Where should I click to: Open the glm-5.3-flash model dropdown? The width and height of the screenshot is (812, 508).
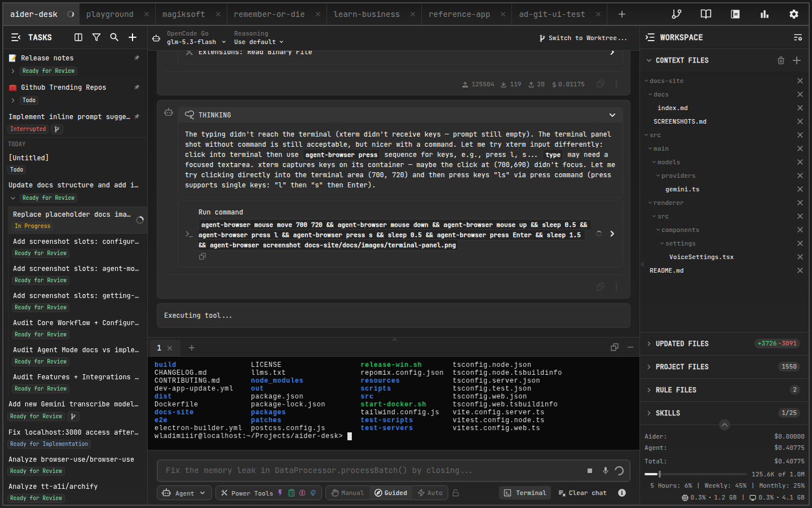(196, 42)
